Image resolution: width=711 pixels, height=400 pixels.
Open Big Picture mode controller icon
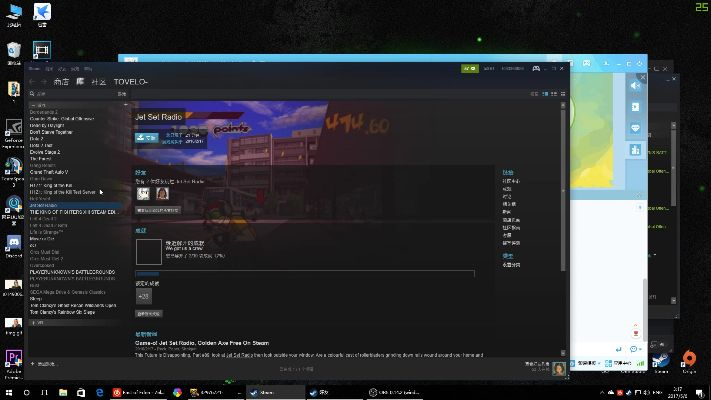click(x=536, y=68)
